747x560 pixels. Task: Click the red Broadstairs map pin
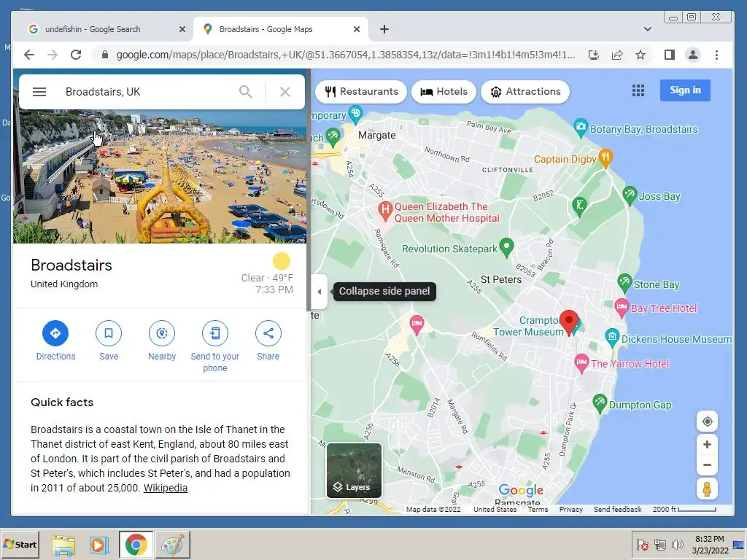[568, 322]
